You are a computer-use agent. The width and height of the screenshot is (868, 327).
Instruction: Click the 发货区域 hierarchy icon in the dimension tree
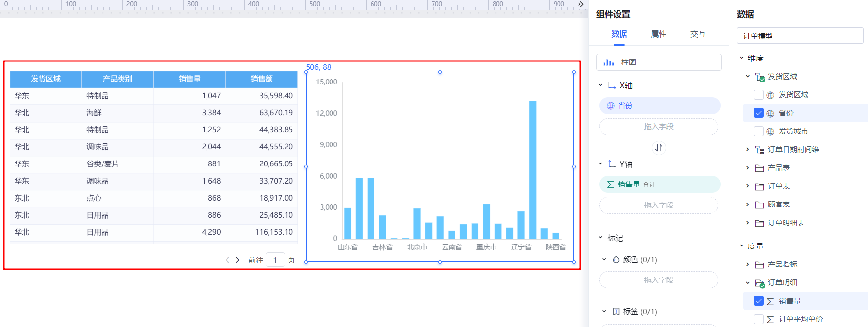[760, 77]
